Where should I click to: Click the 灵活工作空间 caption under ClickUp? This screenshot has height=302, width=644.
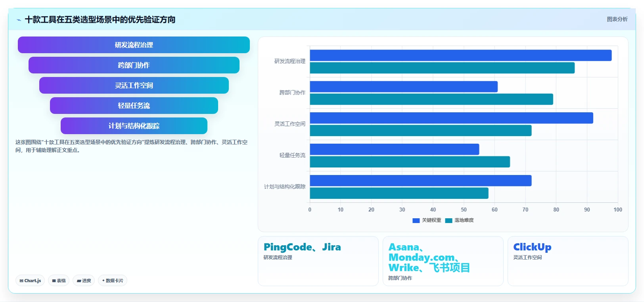click(x=527, y=258)
